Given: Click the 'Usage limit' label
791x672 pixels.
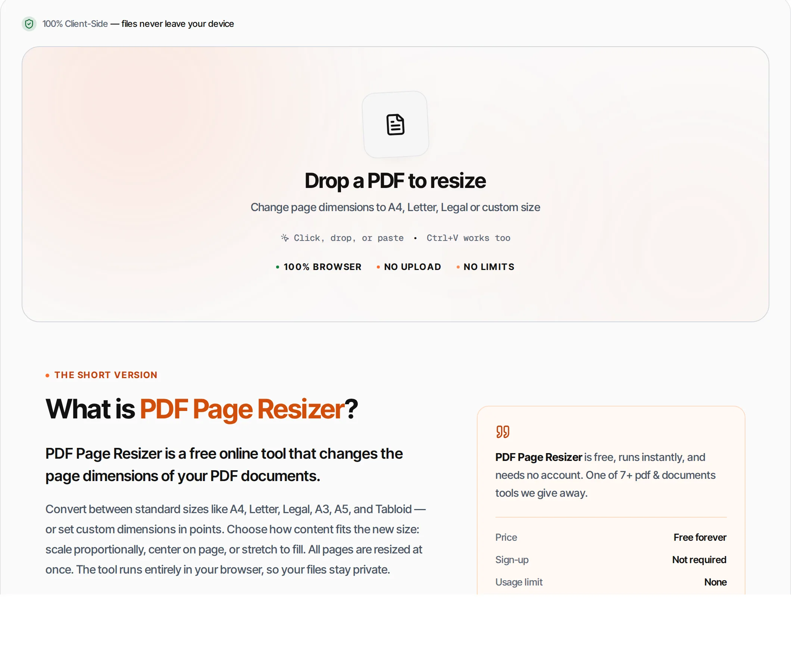Looking at the screenshot, I should (x=519, y=582).
